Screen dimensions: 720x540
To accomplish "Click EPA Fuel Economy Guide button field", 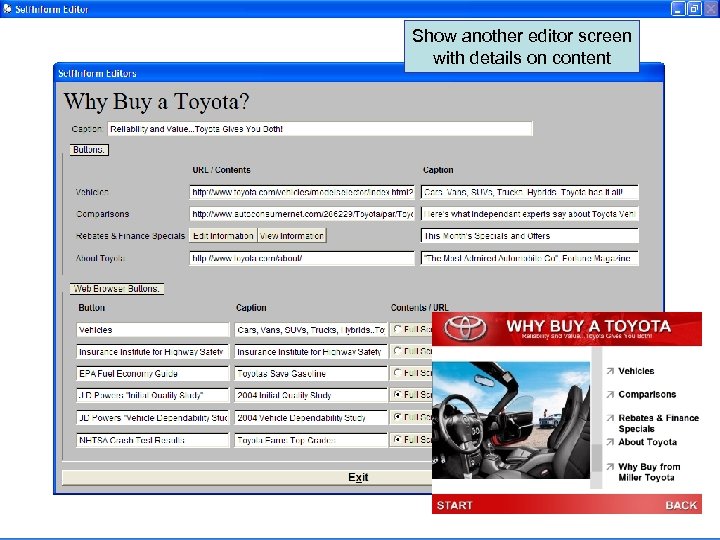I will coord(152,373).
